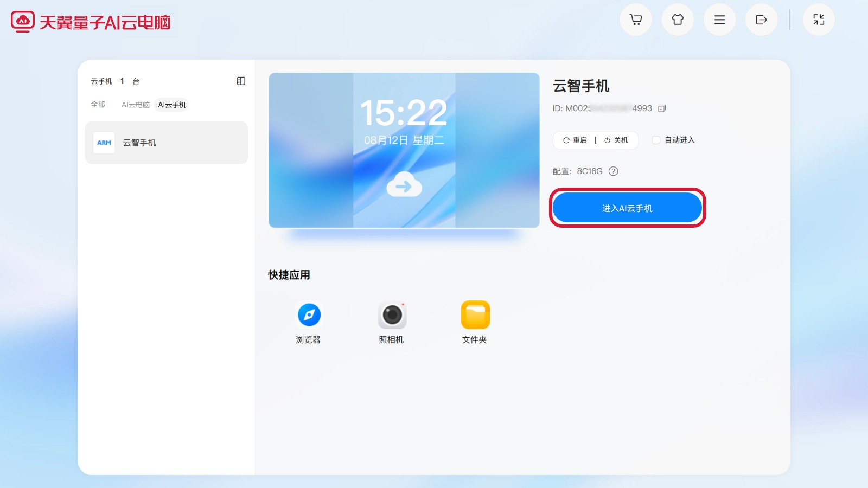Click the logout exit icon

[x=761, y=20]
